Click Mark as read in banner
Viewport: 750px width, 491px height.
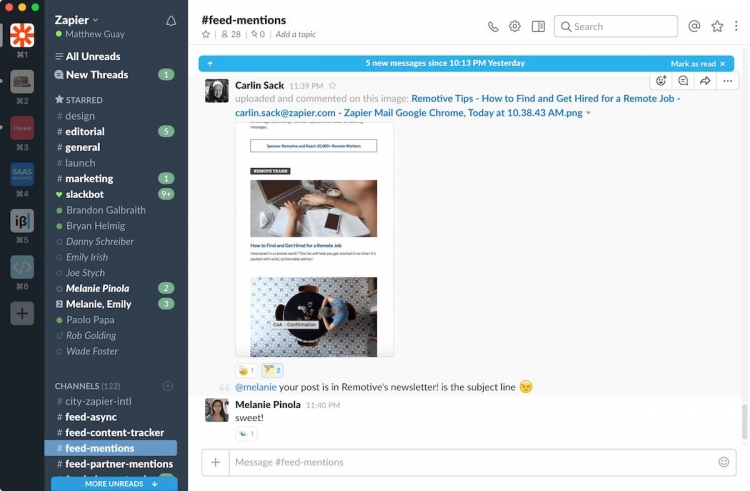[x=693, y=63]
